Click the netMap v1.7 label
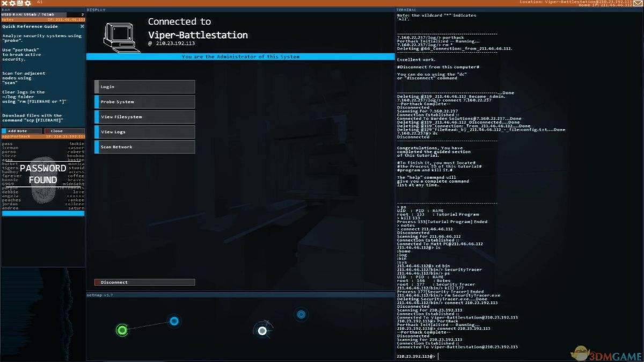The height and width of the screenshot is (362, 644). pos(100,295)
